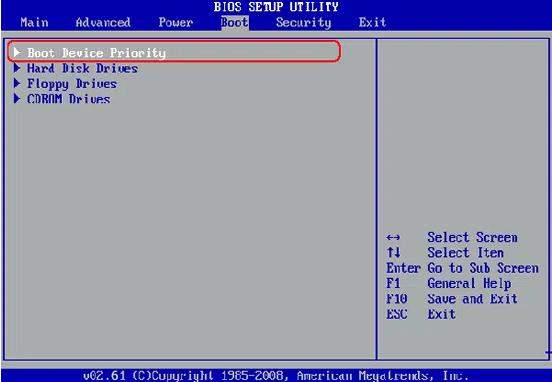Click the 'Save and Exit' help text

click(472, 299)
